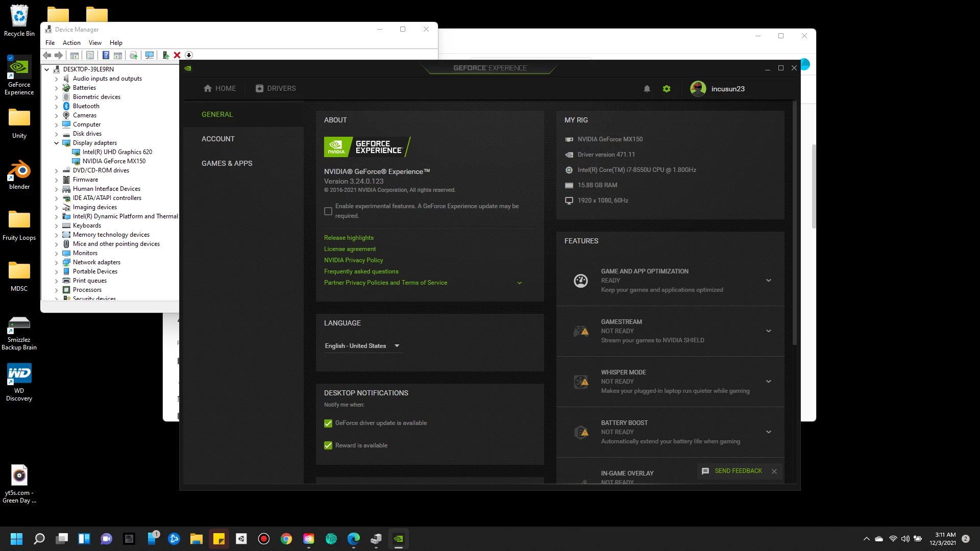This screenshot has height=551, width=980.
Task: Switch to the Drivers tab
Action: [276, 88]
